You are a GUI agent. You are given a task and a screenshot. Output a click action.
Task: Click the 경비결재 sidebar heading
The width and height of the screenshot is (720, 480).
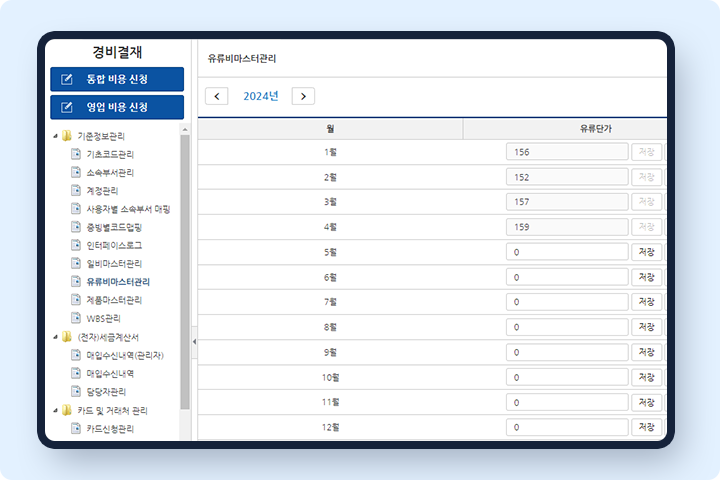point(117,52)
